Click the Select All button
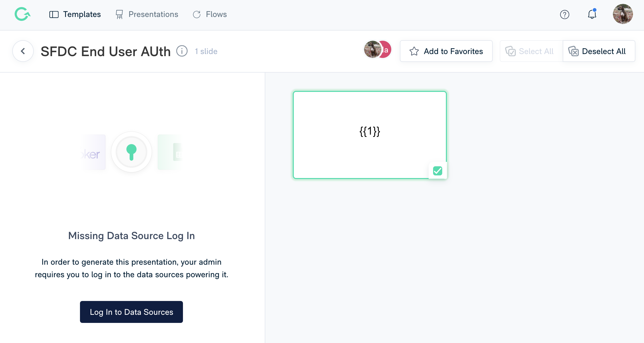 click(531, 51)
